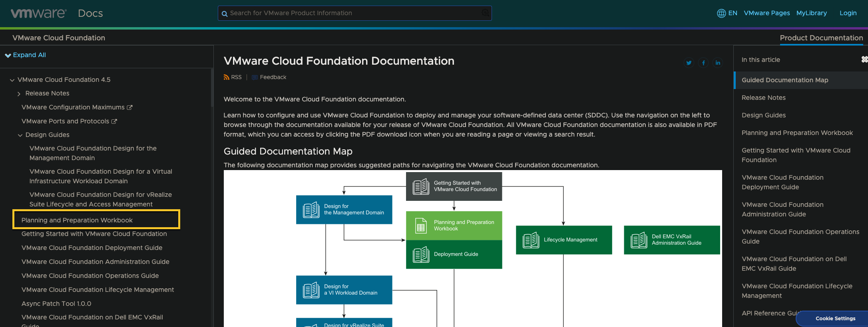
Task: Click the Docs header link
Action: point(90,14)
